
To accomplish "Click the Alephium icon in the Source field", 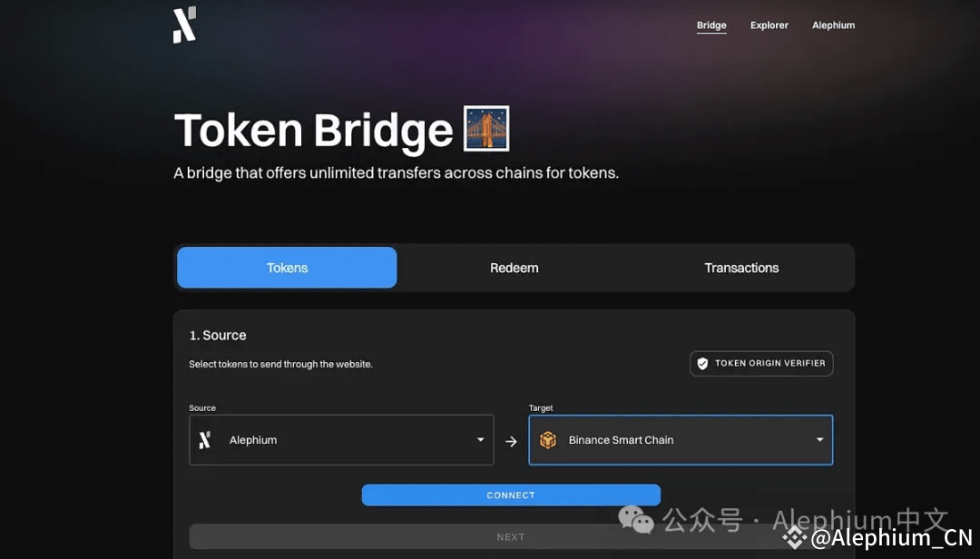I will click(x=205, y=440).
